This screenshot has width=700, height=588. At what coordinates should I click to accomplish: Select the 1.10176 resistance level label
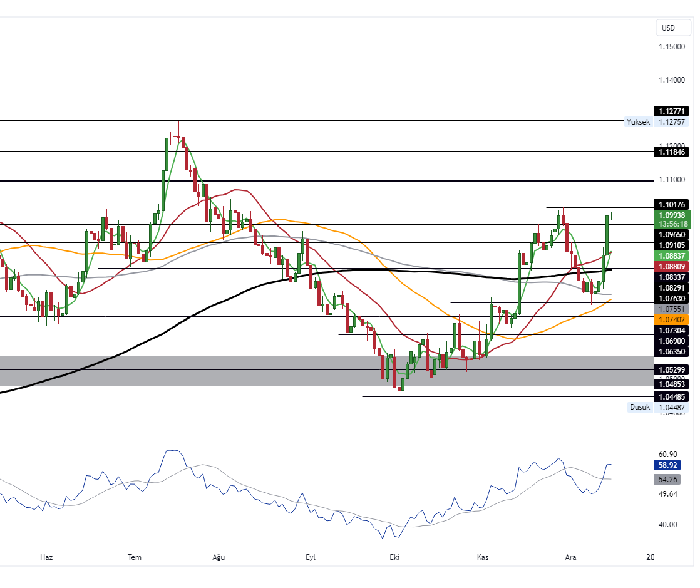tap(671, 204)
